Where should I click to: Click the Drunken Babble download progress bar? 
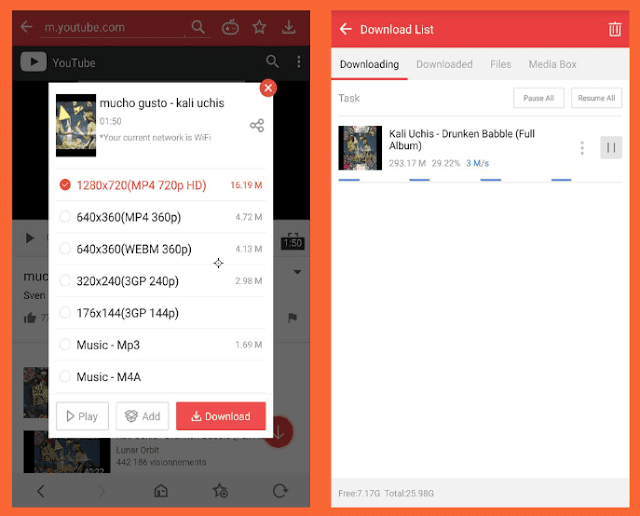click(x=480, y=180)
